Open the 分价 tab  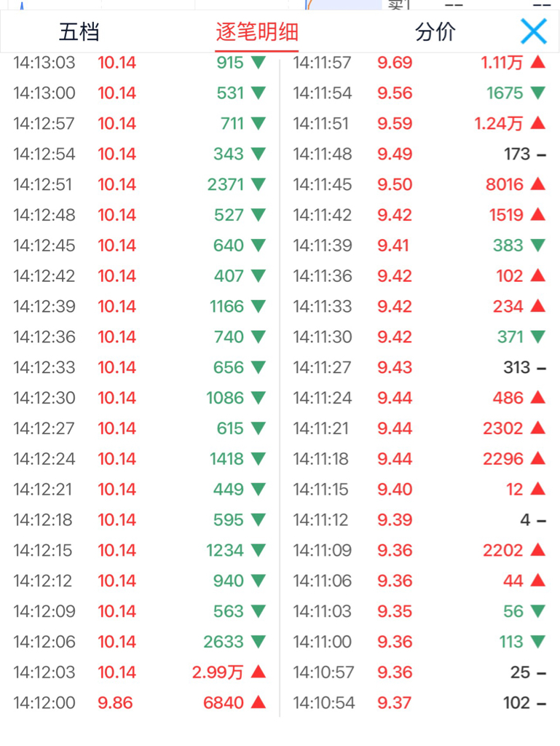tap(435, 32)
